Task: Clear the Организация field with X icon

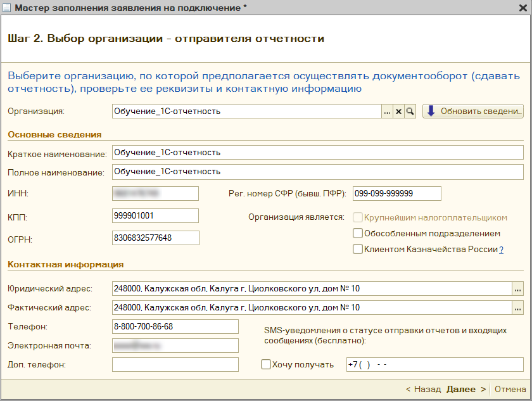Action: [x=398, y=111]
